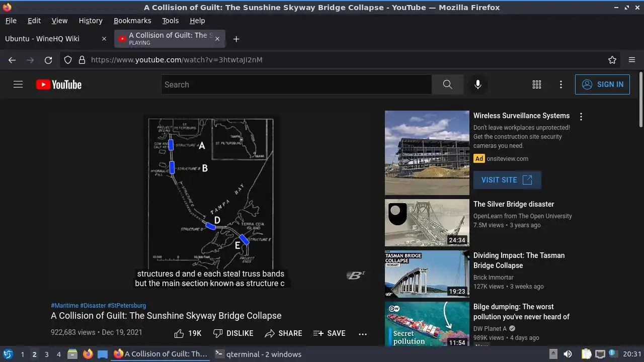
Task: Dislike the video
Action: click(x=233, y=333)
